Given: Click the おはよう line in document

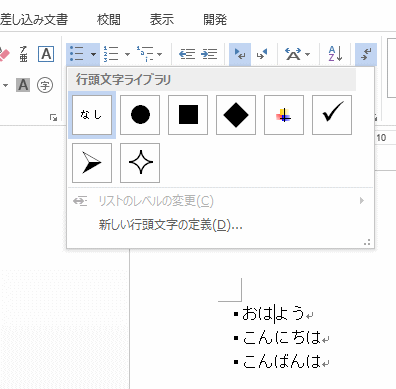Looking at the screenshot, I should [274, 314].
